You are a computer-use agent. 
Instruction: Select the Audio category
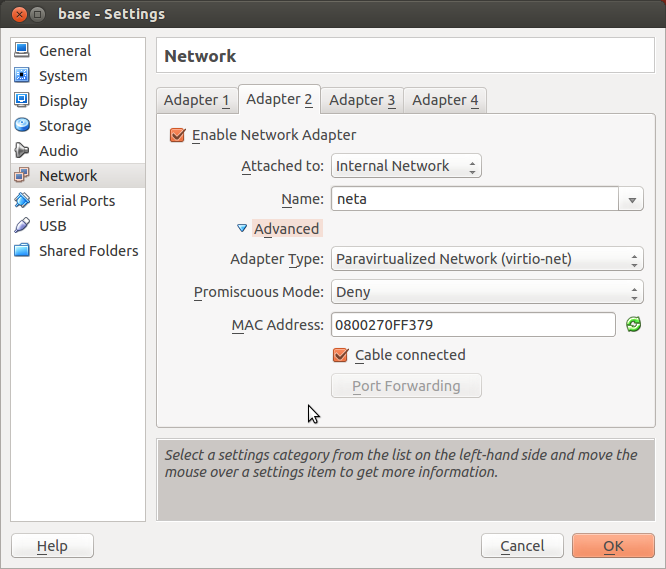point(58,151)
